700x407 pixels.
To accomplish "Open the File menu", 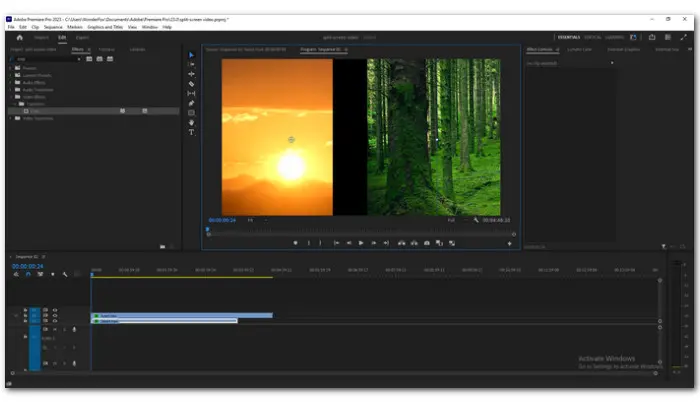I will (11, 27).
